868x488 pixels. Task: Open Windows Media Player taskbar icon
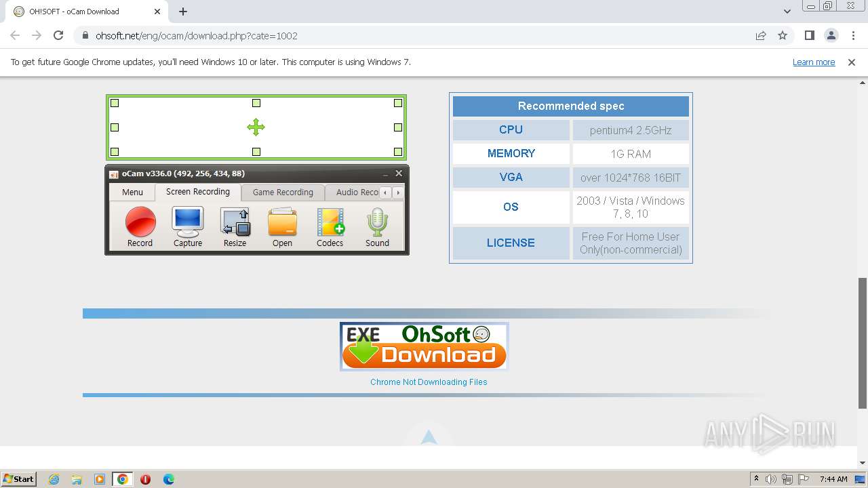coord(100,479)
